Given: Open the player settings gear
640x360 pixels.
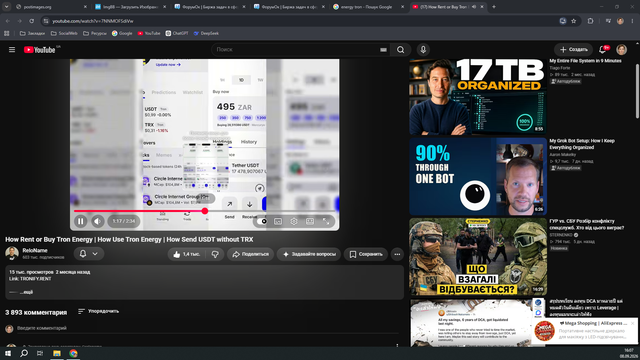Looking at the screenshot, I should click(x=294, y=221).
